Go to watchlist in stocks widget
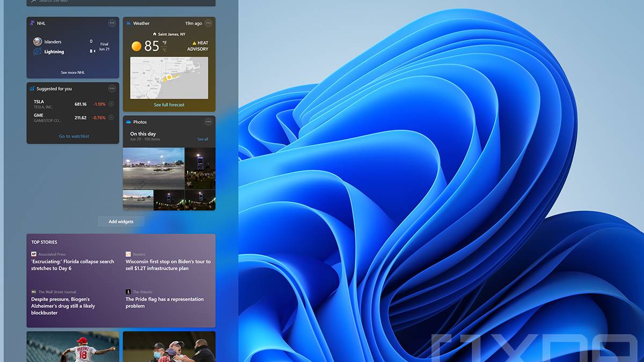Image resolution: width=644 pixels, height=362 pixels. 74,136
